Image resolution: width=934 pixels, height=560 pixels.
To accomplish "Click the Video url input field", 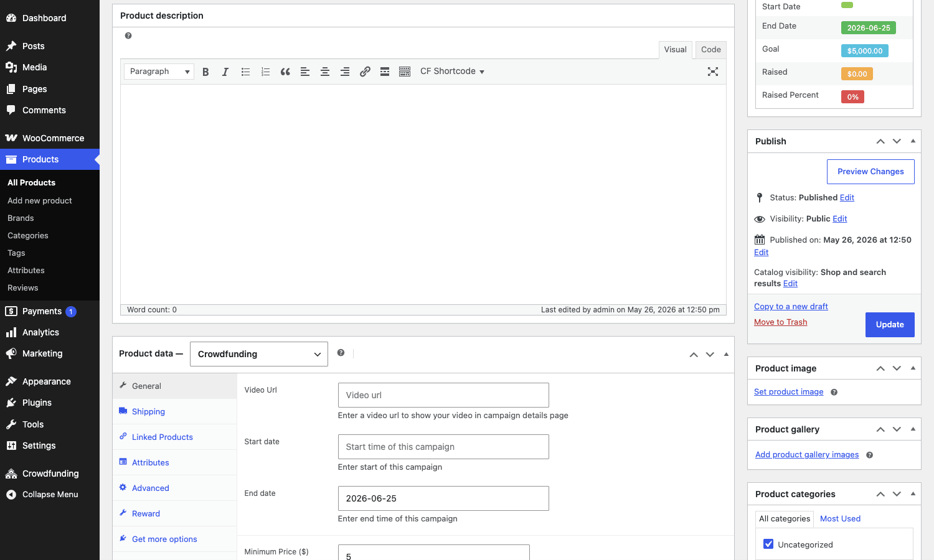I will point(443,395).
